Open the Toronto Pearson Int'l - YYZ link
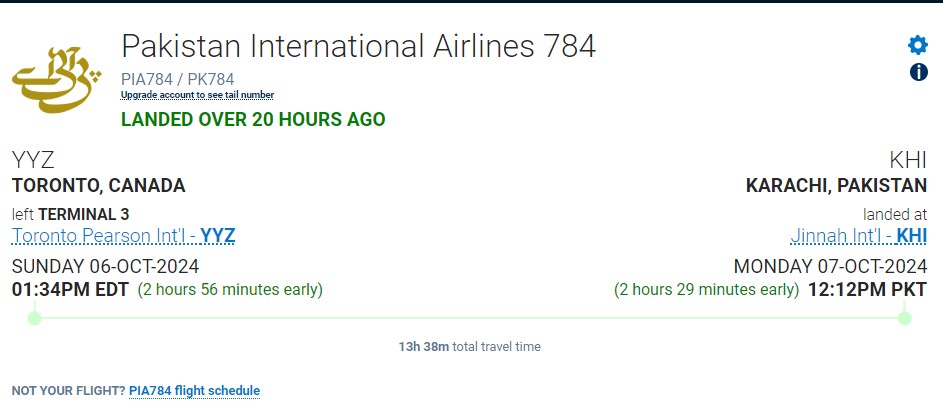The image size is (943, 413). (x=123, y=236)
